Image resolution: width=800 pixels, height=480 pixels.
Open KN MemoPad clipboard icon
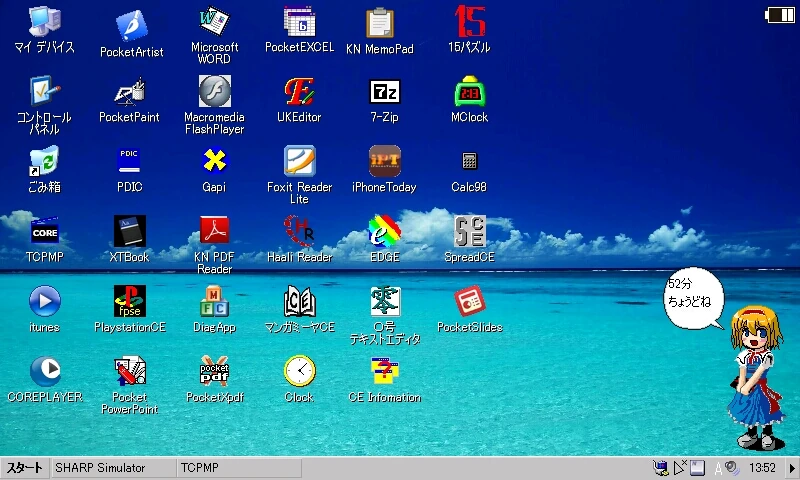point(380,23)
